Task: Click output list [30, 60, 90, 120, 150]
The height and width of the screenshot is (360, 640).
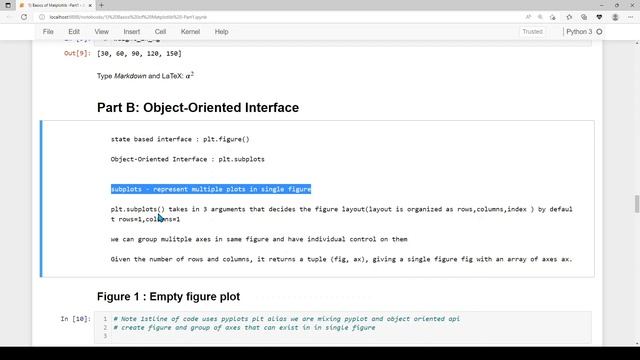Action: tap(139, 53)
